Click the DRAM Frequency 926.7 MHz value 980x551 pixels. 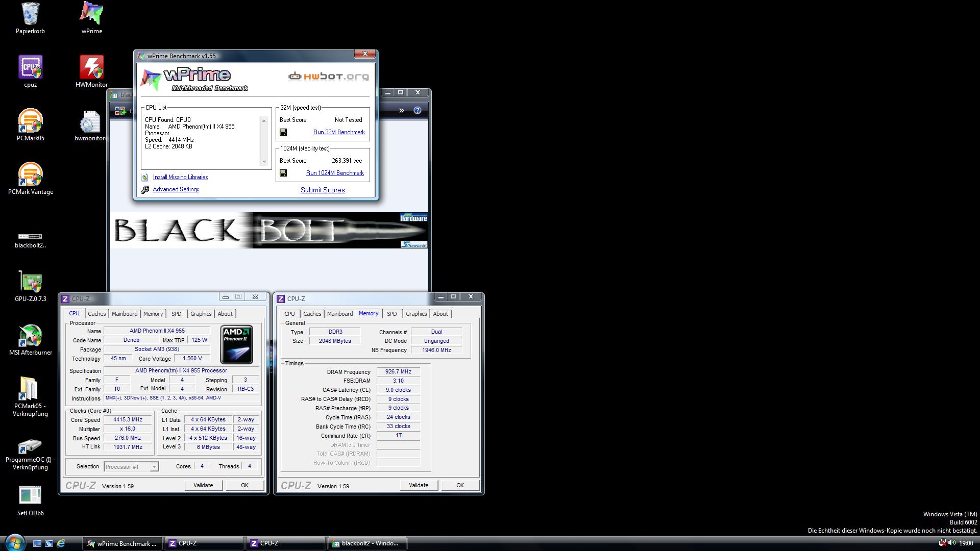click(398, 372)
